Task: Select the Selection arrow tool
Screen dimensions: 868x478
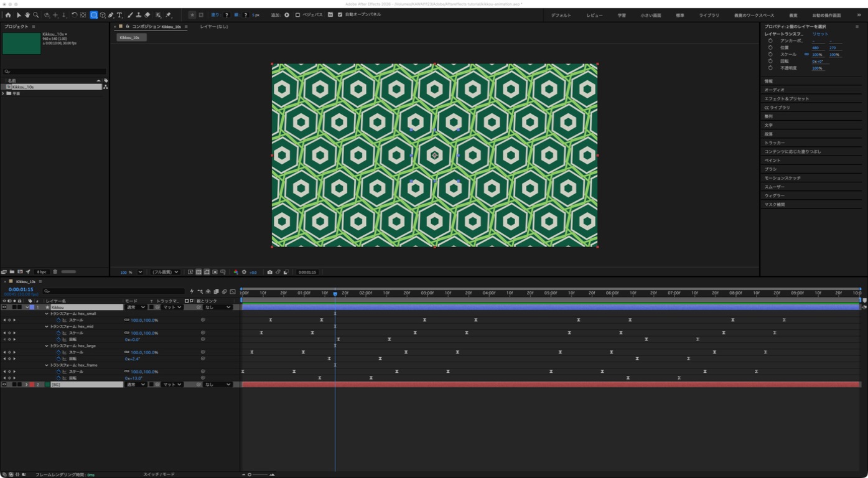Action: 19,15
